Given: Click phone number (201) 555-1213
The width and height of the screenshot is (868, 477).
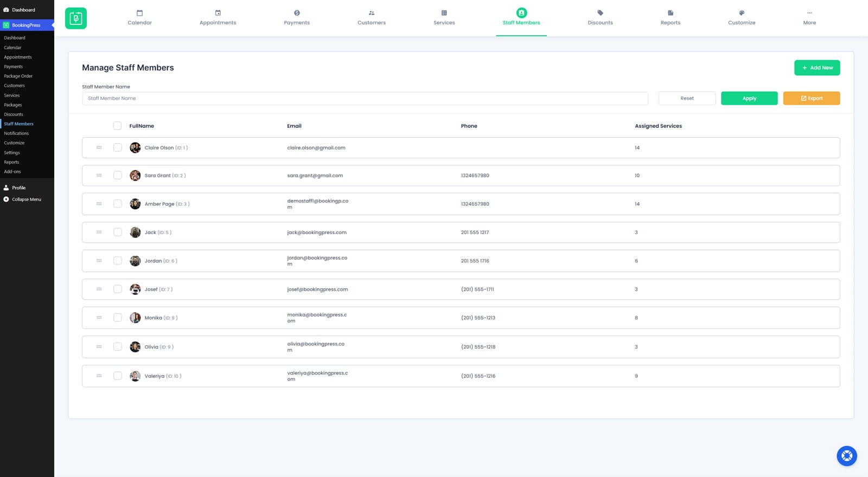Looking at the screenshot, I should point(478,318).
